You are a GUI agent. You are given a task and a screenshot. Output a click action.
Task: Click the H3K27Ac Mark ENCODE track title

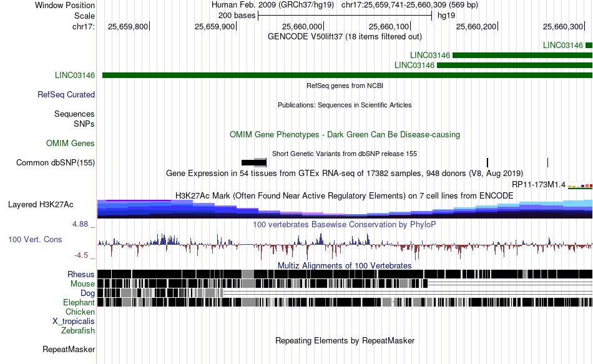(x=345, y=195)
